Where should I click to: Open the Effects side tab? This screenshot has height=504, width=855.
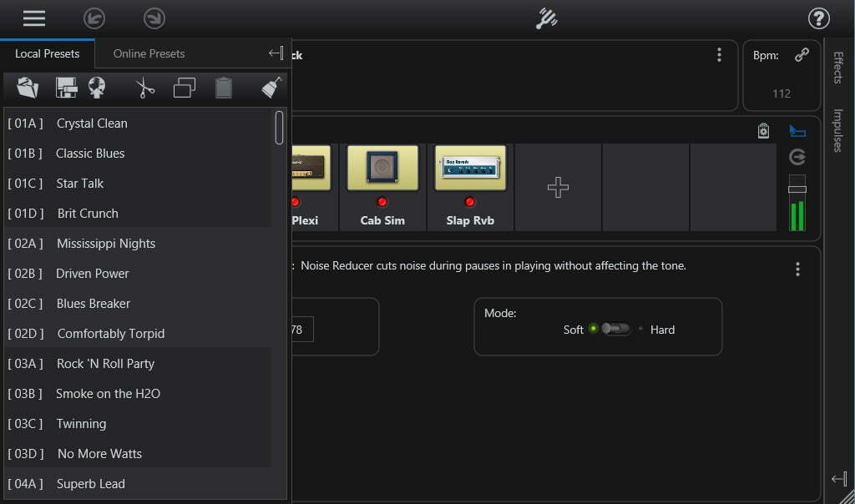(838, 68)
